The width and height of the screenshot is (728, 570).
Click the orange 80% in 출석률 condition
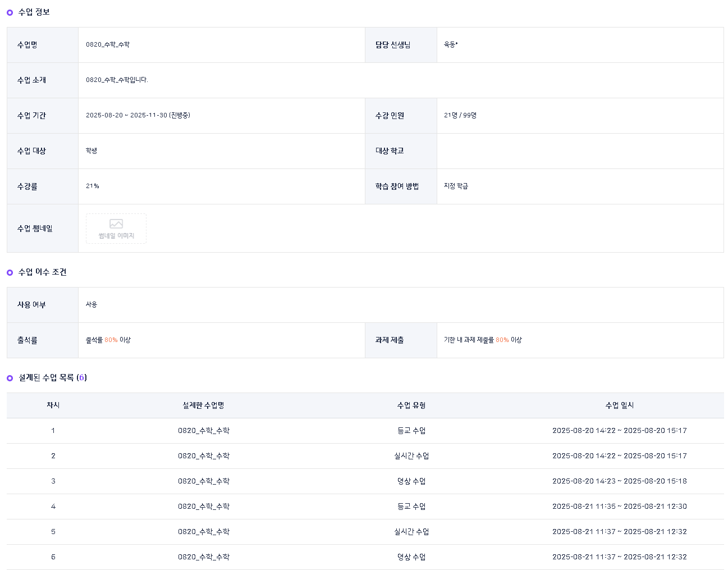111,340
